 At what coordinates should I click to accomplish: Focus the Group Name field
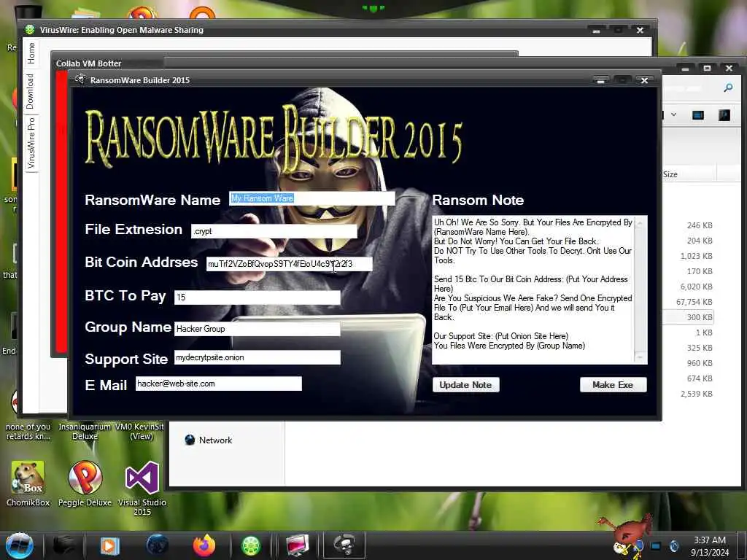tap(258, 329)
